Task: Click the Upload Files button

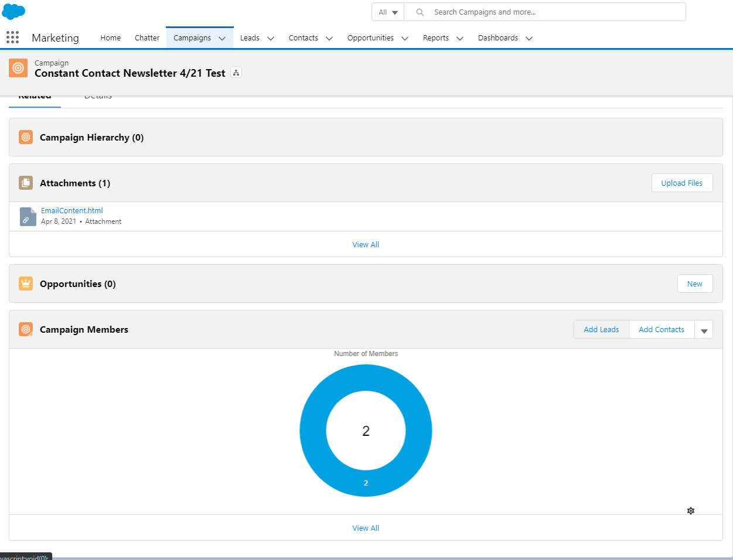Action: pos(682,183)
